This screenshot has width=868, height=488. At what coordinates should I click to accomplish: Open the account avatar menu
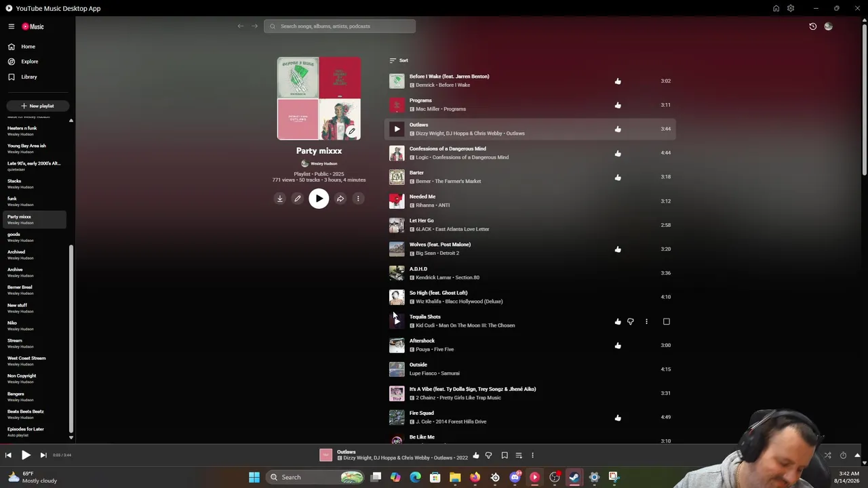[x=828, y=26]
